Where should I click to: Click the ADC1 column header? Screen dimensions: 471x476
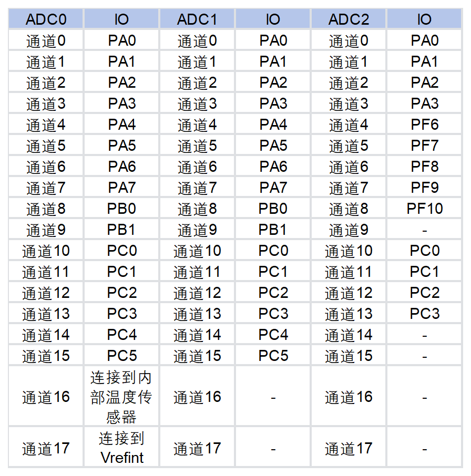pos(197,19)
